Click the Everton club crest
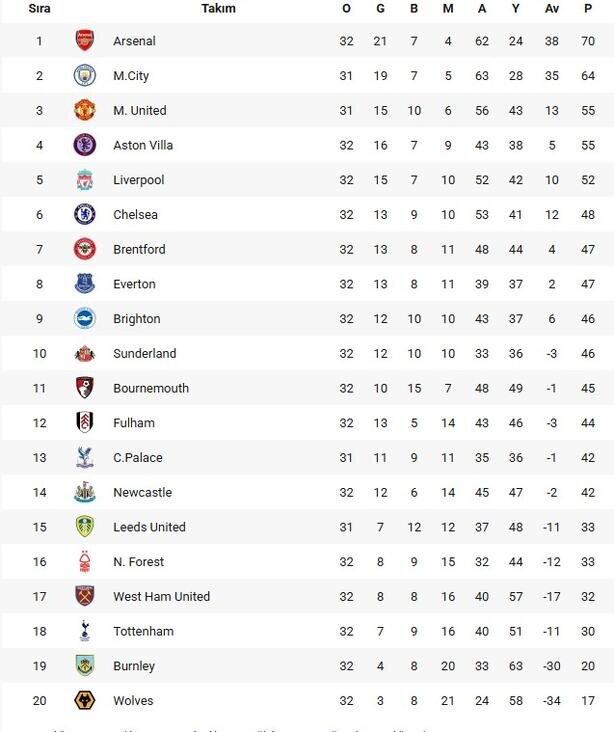This screenshot has width=614, height=732. (85, 284)
